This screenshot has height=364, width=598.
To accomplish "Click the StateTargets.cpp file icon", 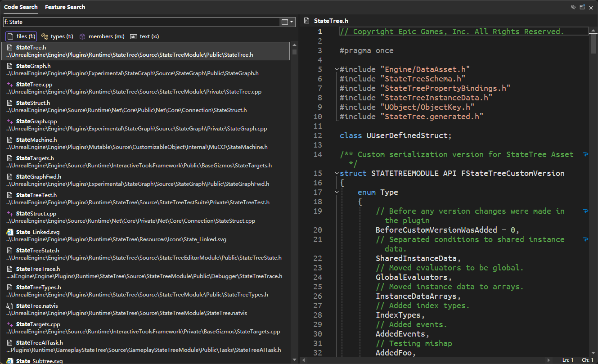I will coord(9,324).
